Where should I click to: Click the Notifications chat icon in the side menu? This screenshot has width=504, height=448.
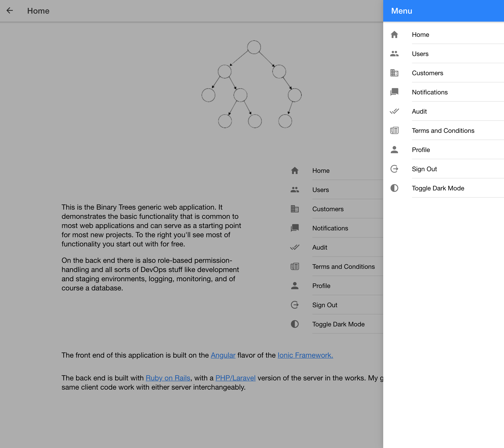point(394,92)
